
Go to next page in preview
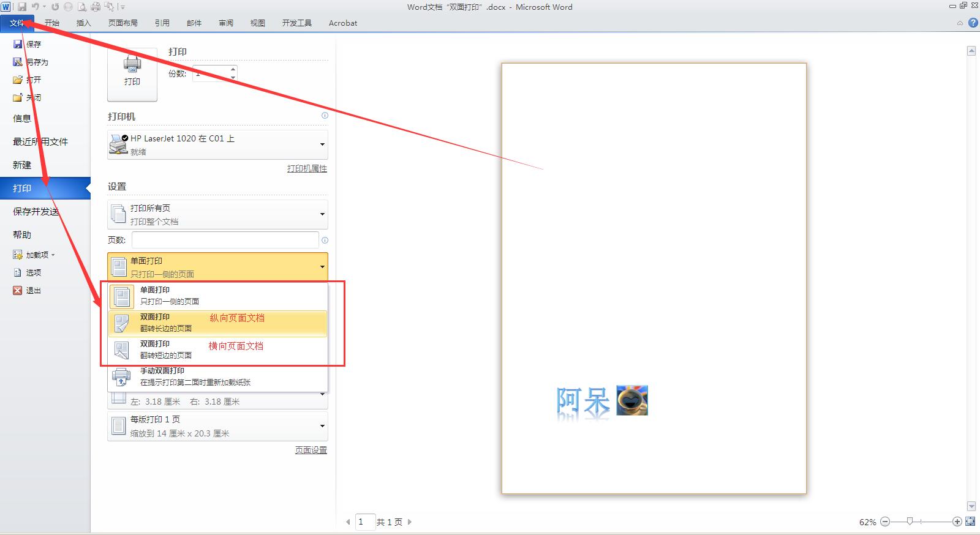click(x=410, y=522)
